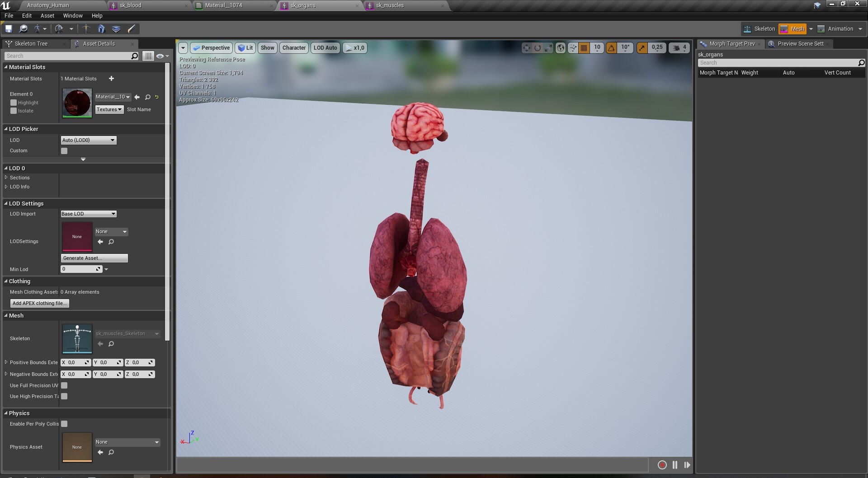Open the Material_10 thumbnail preview
Image resolution: width=868 pixels, height=478 pixels.
click(77, 103)
